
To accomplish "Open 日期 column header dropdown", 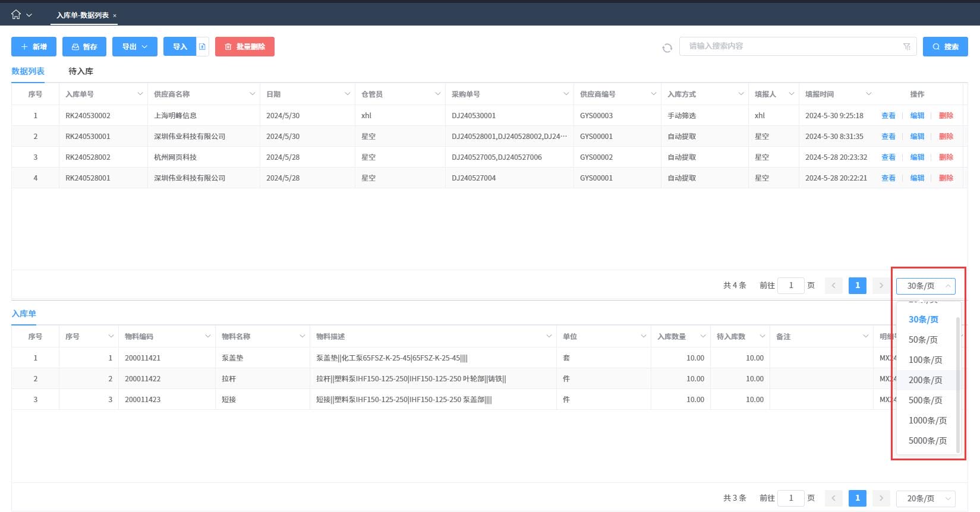I will (348, 94).
